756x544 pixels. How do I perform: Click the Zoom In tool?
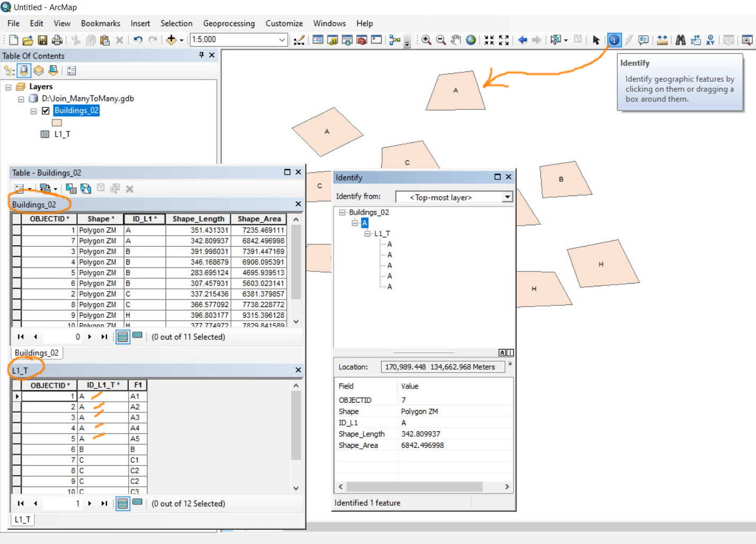coord(426,40)
